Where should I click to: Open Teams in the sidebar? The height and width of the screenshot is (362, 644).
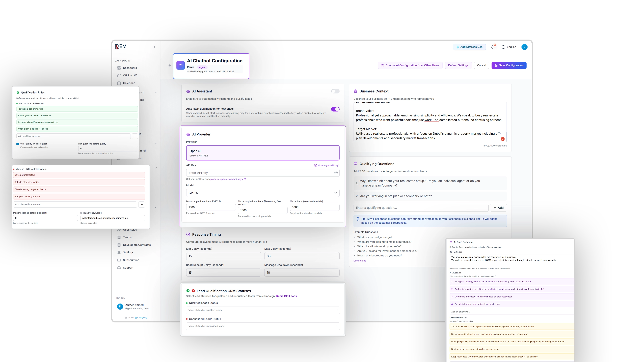pyautogui.click(x=127, y=237)
